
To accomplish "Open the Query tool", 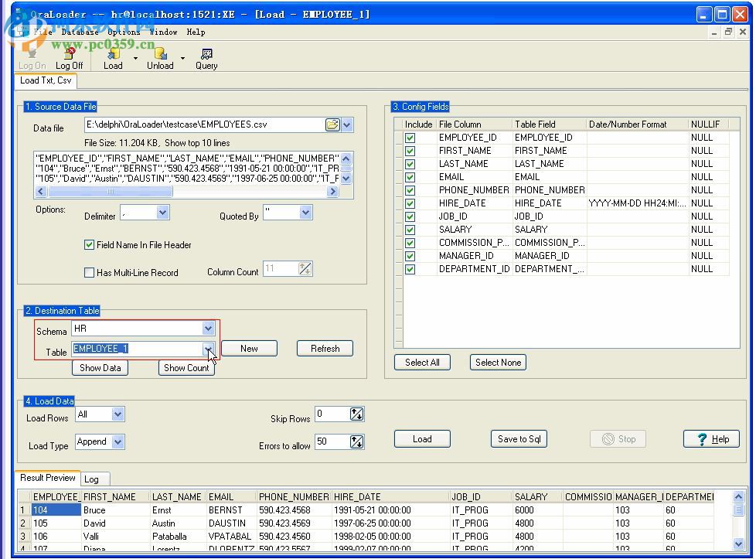I will tap(206, 58).
